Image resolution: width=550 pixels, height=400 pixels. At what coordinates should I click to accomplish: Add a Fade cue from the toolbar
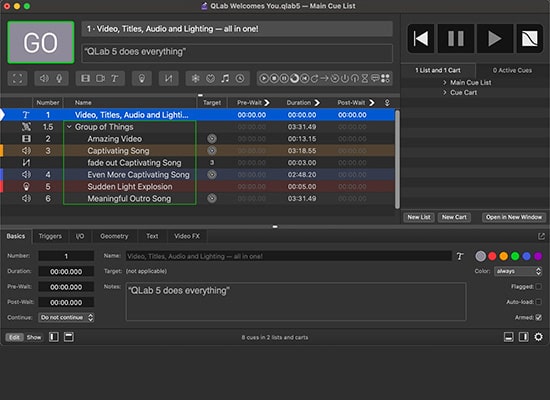tap(169, 78)
